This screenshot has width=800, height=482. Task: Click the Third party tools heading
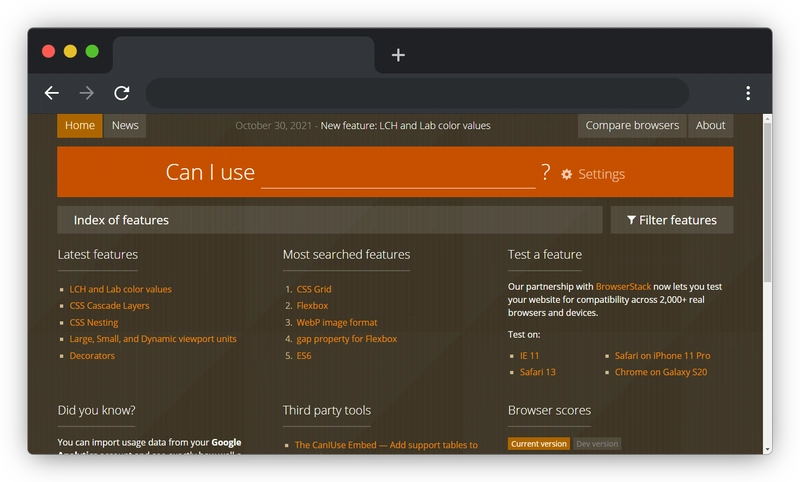(x=327, y=411)
